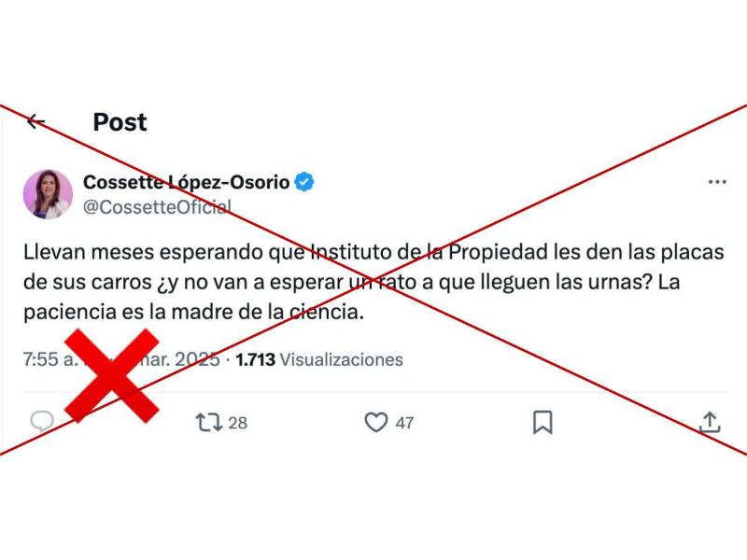Click the 2025 date in the timestamp
The height and width of the screenshot is (560, 747).
[x=197, y=359]
